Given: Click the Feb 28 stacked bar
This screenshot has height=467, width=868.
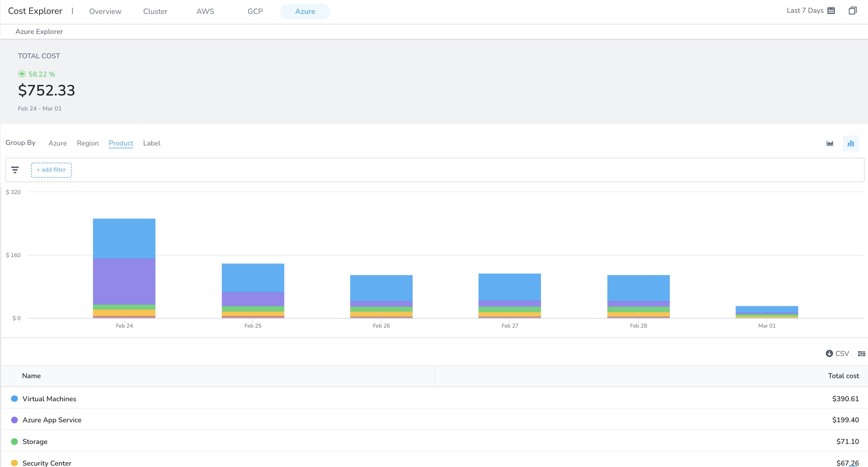Looking at the screenshot, I should pos(638,296).
